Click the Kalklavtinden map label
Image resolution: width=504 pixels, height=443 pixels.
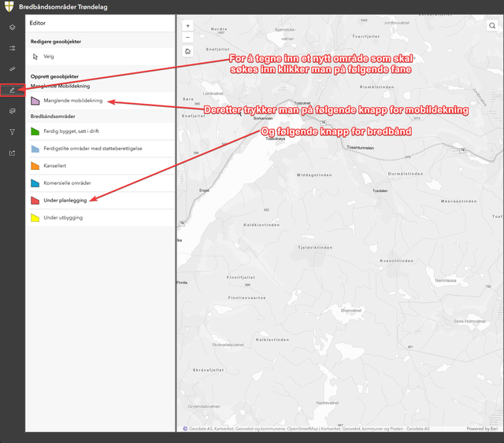click(x=272, y=340)
